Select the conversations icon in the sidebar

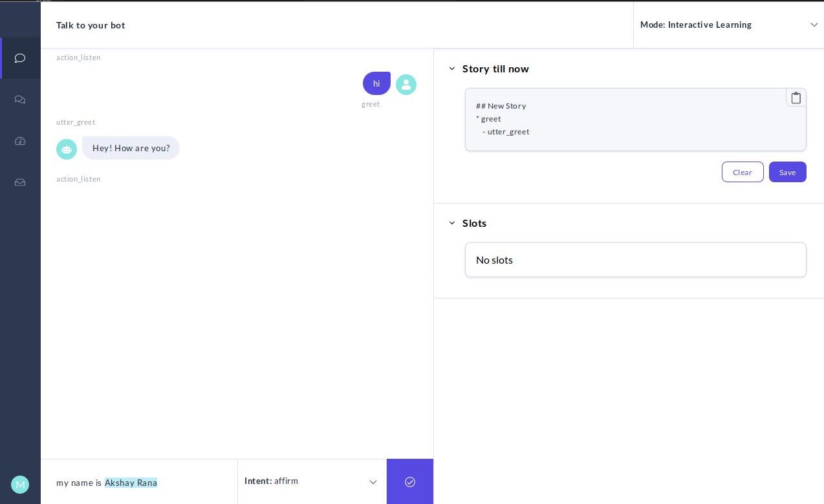(20, 100)
